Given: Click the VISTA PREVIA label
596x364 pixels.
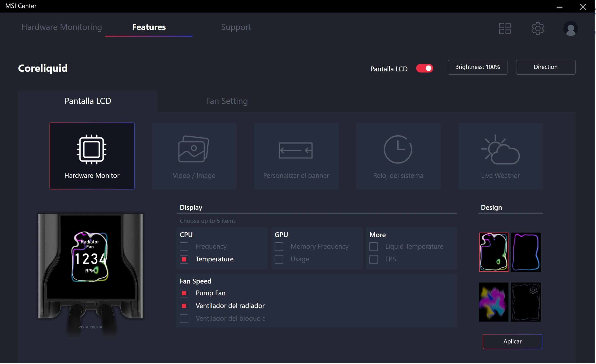Looking at the screenshot, I should coord(90,327).
